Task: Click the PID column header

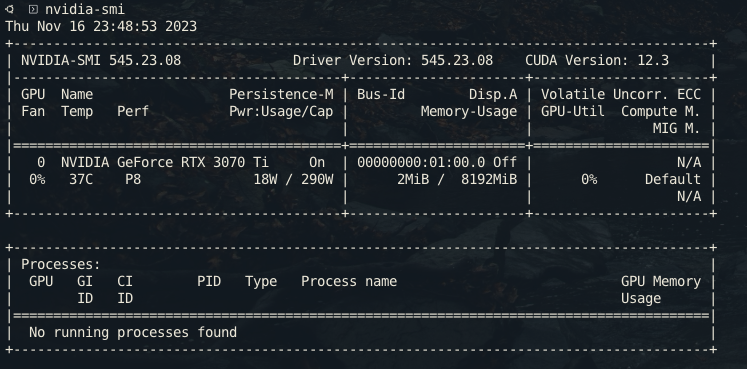Action: pyautogui.click(x=209, y=281)
